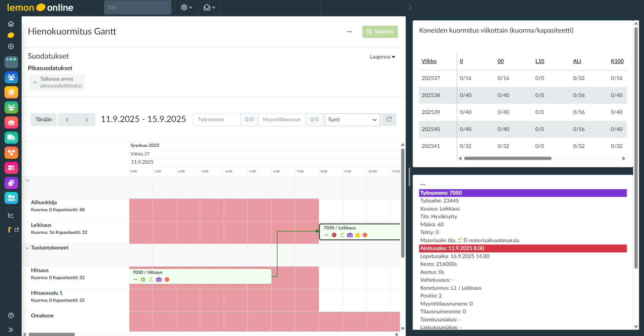The width and height of the screenshot is (644, 336).
Task: Click the green Tallenna save button
Action: (x=380, y=32)
